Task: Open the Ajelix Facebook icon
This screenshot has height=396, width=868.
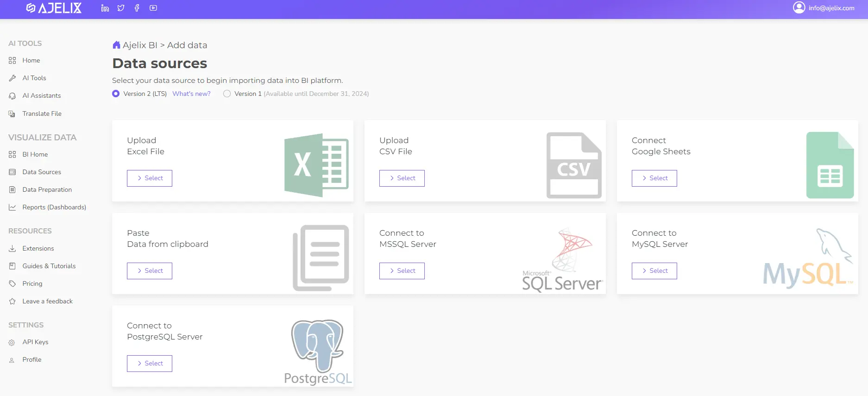Action: point(137,8)
